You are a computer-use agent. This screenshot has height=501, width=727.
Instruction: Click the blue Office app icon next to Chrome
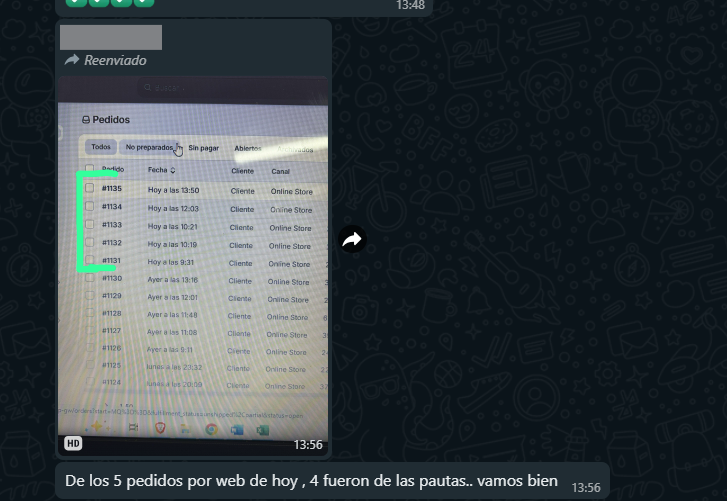237,430
